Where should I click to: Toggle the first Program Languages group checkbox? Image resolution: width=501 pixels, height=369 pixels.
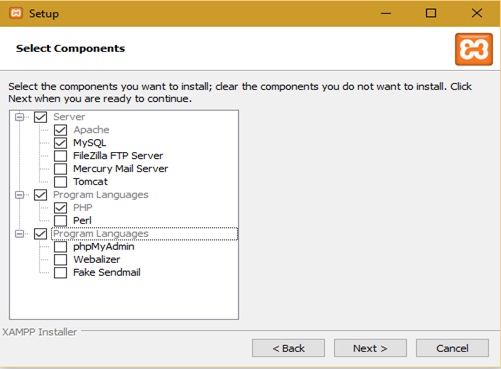coord(40,195)
